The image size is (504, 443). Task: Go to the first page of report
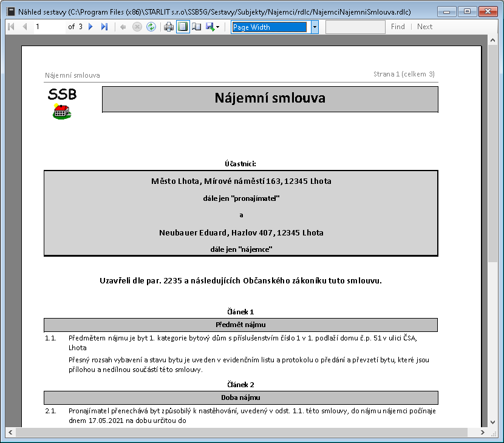[11, 27]
